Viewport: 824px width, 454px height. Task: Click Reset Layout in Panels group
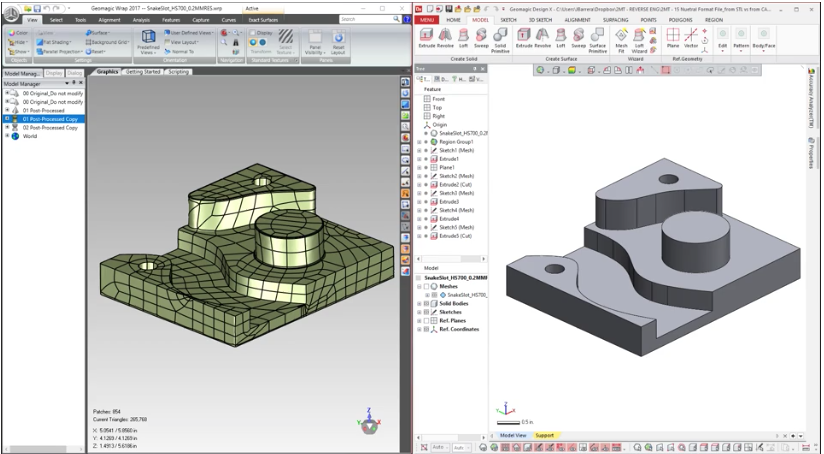(x=338, y=43)
